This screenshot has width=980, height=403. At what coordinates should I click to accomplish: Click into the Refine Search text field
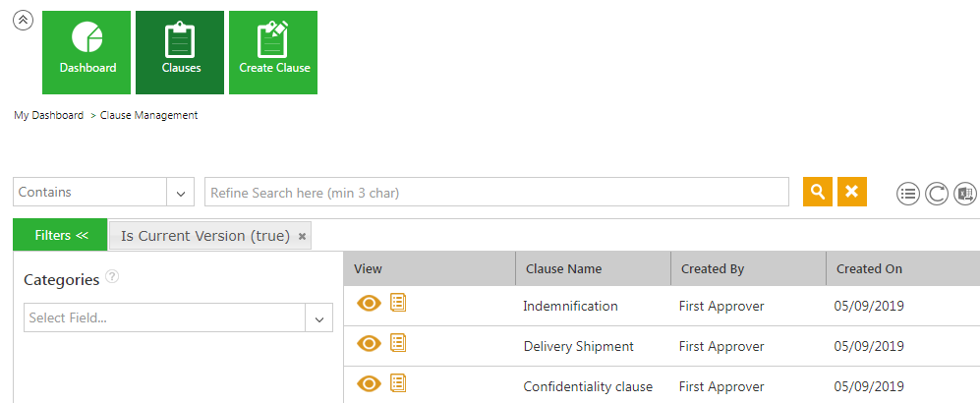point(495,193)
